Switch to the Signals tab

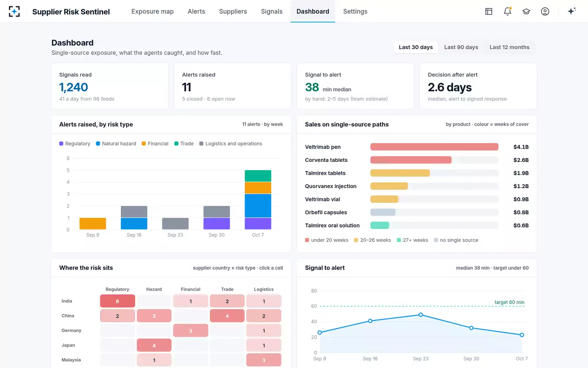pos(272,11)
